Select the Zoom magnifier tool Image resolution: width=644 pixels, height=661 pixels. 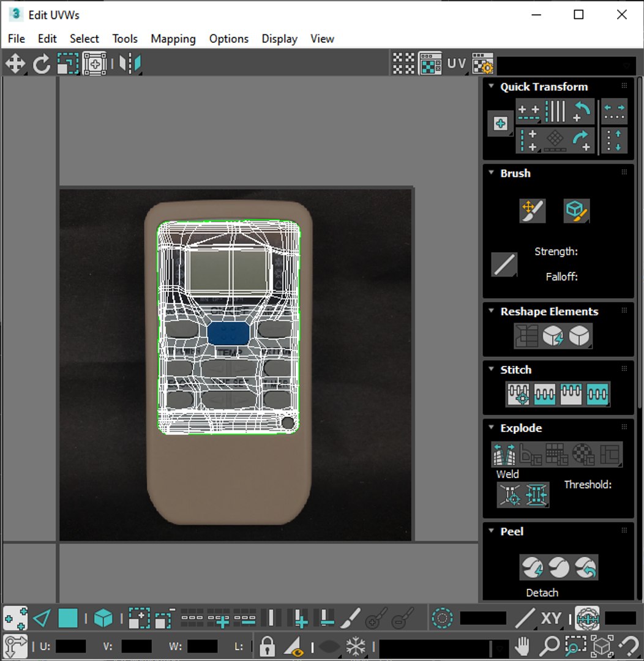pyautogui.click(x=549, y=646)
